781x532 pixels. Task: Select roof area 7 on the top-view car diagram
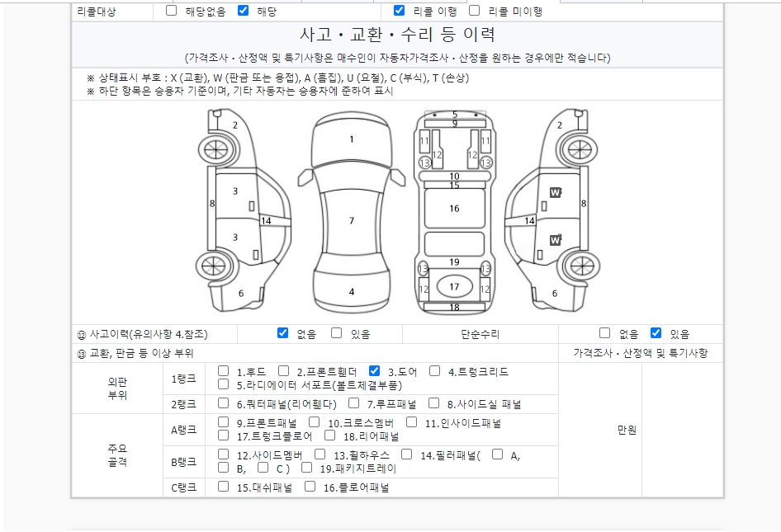(351, 220)
